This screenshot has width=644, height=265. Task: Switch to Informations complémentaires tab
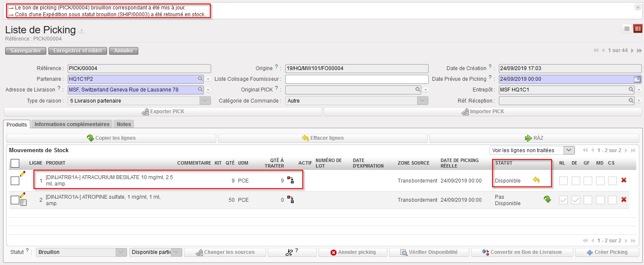coord(72,124)
